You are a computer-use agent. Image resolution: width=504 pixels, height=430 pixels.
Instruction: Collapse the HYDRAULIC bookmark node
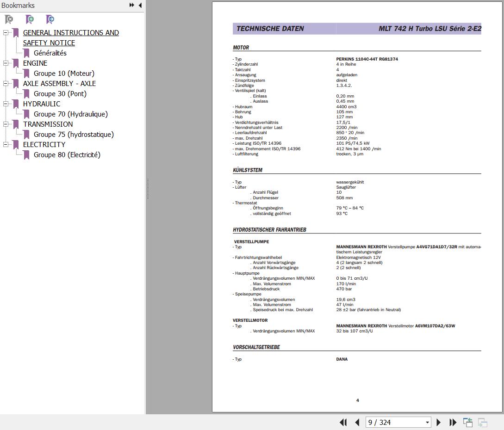[6, 104]
